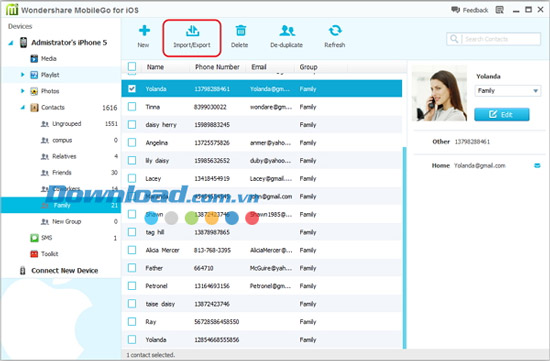Refresh the contacts list

pyautogui.click(x=335, y=36)
